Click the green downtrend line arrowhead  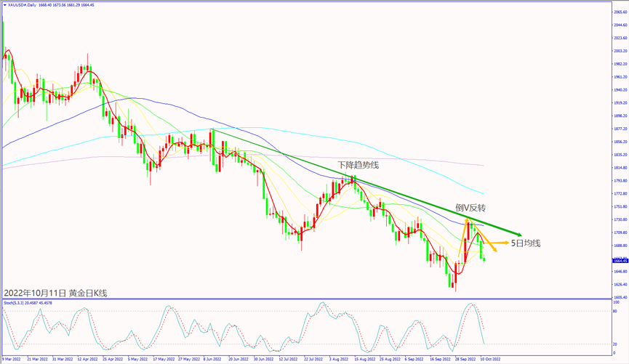(x=519, y=232)
